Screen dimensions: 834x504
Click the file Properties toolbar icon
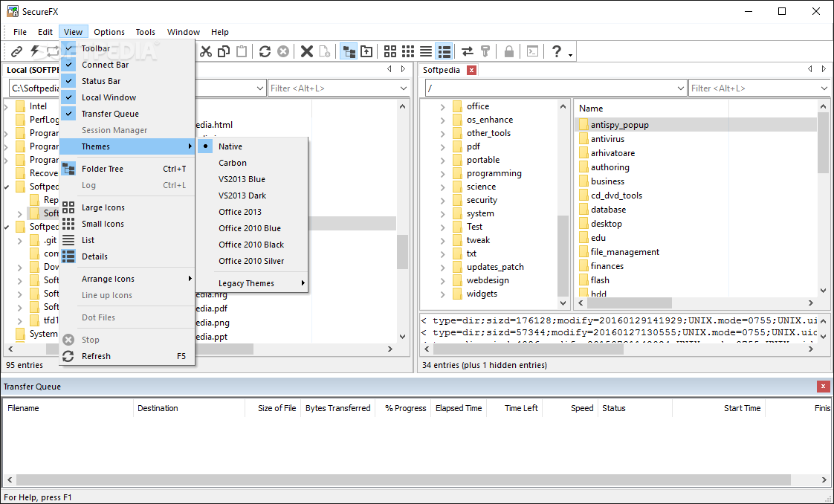pyautogui.click(x=324, y=51)
